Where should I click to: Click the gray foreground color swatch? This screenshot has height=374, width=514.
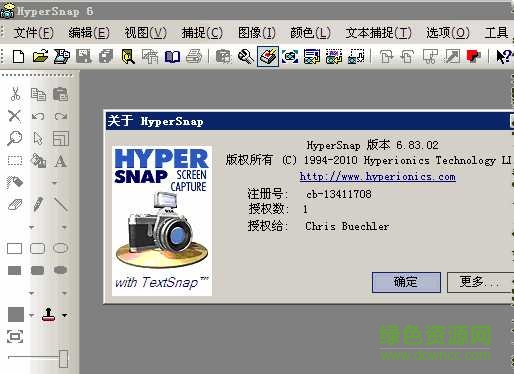(x=16, y=314)
